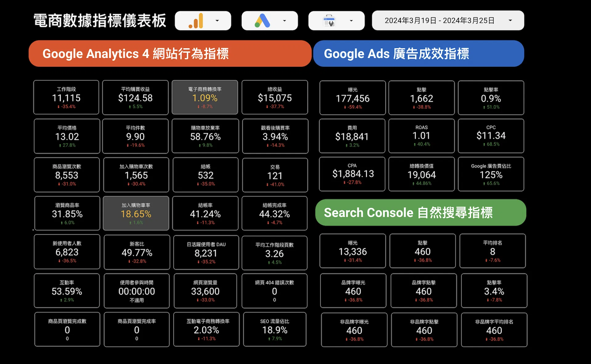The image size is (591, 364).
Task: Expand the Google Ads filter dropdown arrow
Action: [x=284, y=21]
